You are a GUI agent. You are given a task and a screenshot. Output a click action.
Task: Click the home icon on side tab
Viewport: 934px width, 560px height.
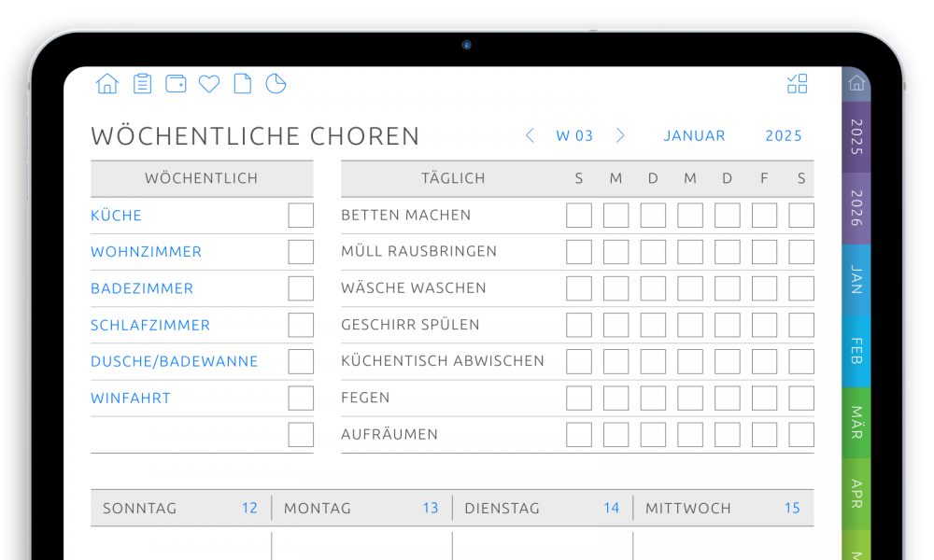click(x=856, y=84)
